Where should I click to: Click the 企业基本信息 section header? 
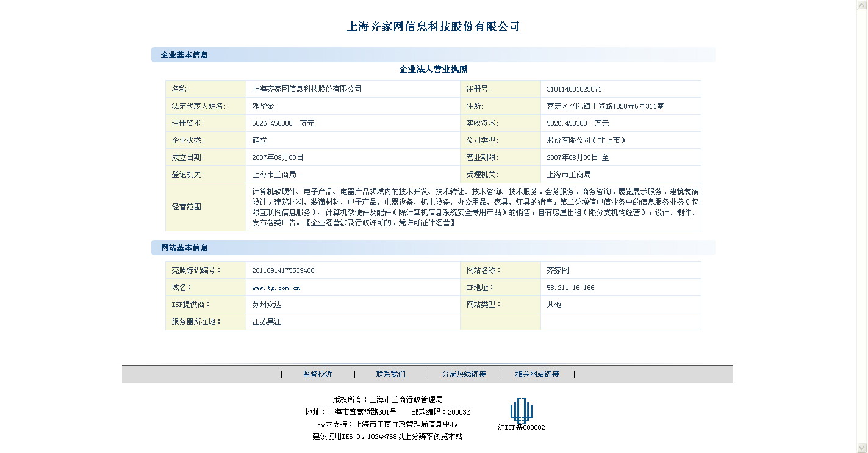click(x=184, y=55)
